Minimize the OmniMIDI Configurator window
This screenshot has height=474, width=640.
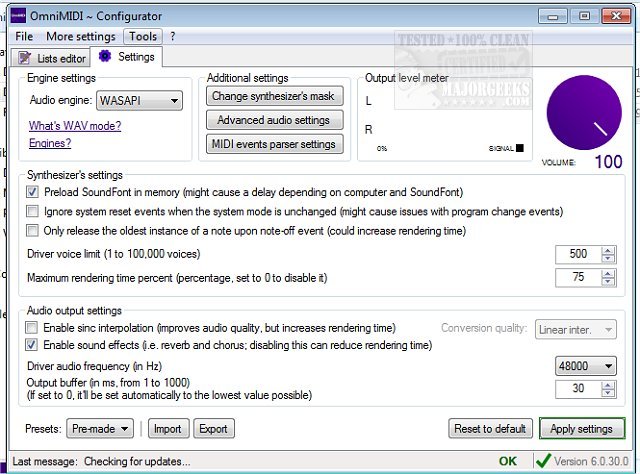[x=553, y=16]
